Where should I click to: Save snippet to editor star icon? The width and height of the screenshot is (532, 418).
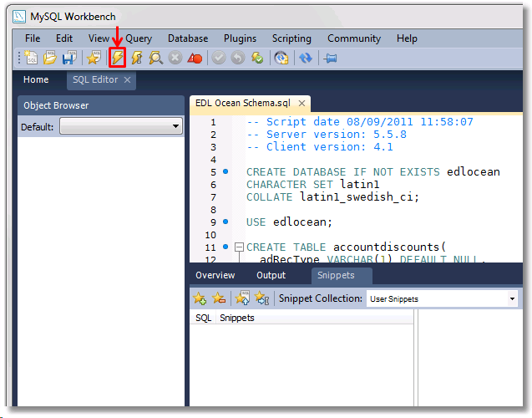pos(242,298)
